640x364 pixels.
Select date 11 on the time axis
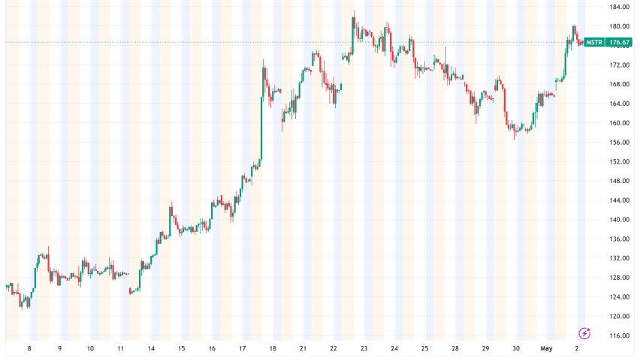(x=120, y=348)
